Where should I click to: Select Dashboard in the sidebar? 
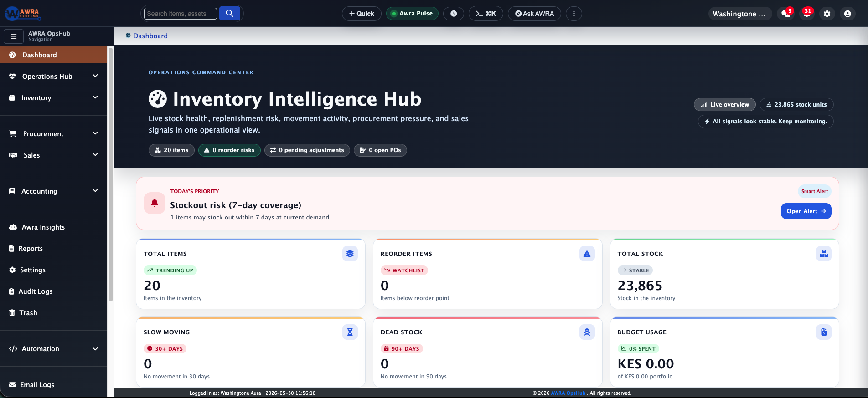[54, 55]
